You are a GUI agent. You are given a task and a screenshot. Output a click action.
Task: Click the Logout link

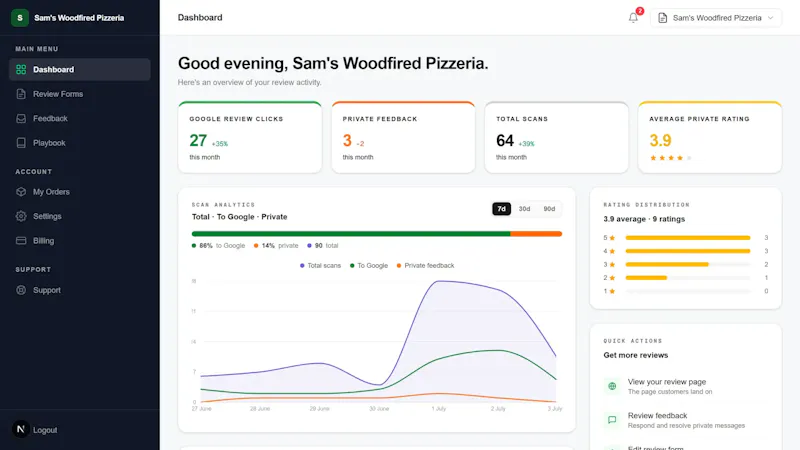tap(45, 430)
